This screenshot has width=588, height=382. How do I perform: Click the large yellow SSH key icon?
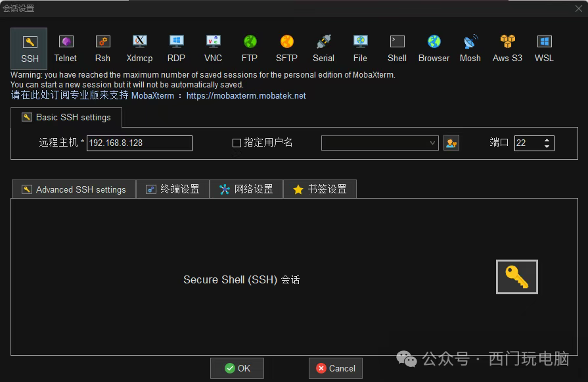pos(517,277)
